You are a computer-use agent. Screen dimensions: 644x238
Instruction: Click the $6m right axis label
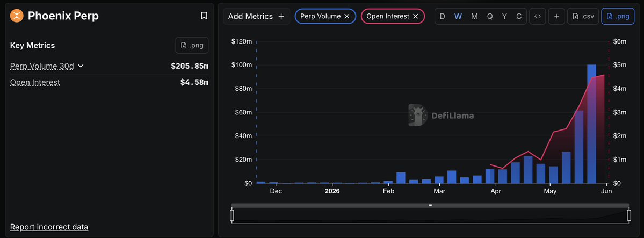[x=619, y=41]
